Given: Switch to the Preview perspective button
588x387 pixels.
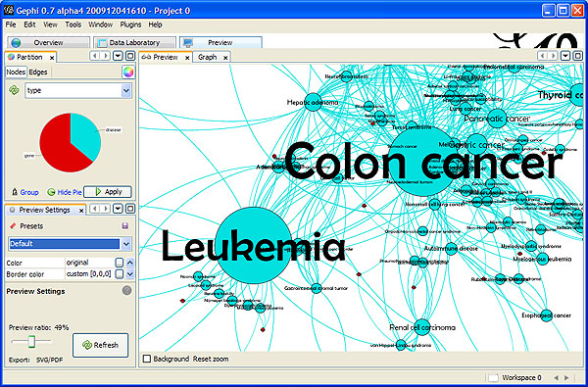Looking at the screenshot, I should (x=220, y=43).
